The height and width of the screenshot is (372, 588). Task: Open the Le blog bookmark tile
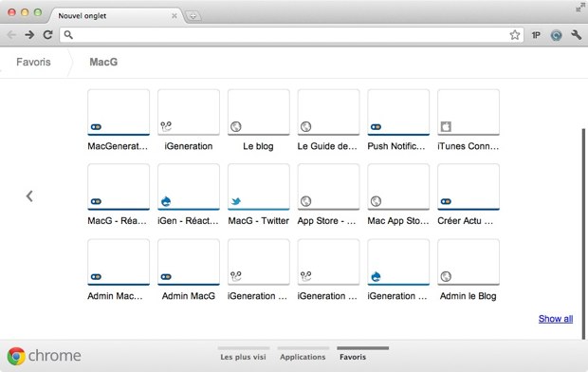[x=258, y=121]
